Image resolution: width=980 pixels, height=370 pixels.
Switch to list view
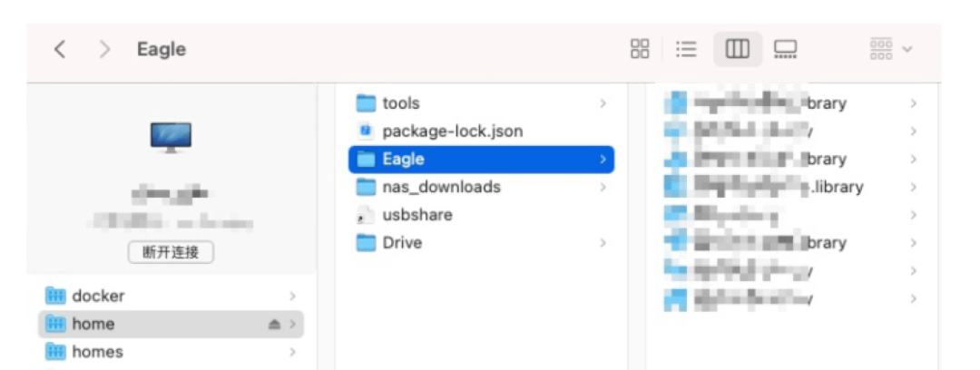[x=686, y=49]
